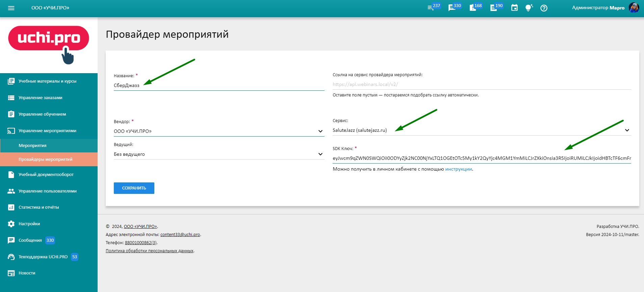Viewport: 644px width, 292px height.
Task: Open Статистика и отчёты menu
Action: 49,207
